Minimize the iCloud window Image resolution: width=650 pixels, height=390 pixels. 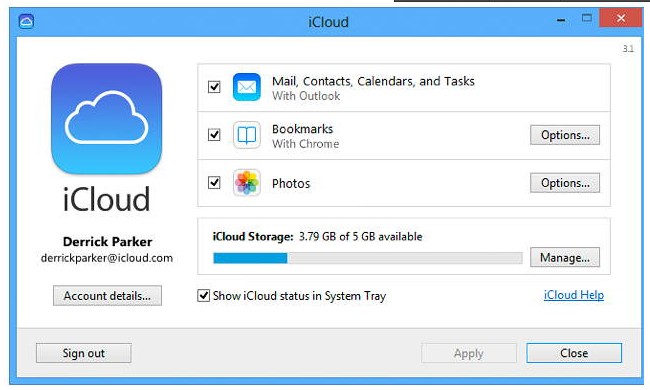pos(561,19)
